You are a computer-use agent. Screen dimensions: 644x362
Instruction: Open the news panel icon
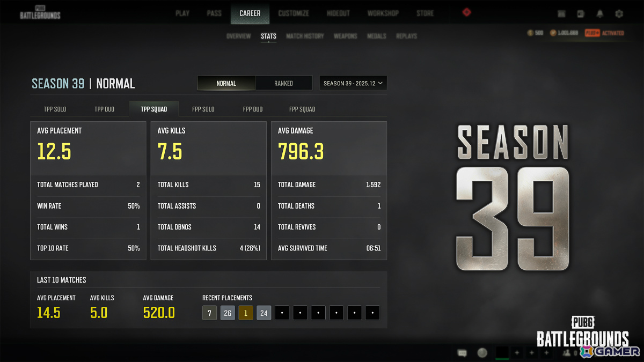(x=581, y=13)
